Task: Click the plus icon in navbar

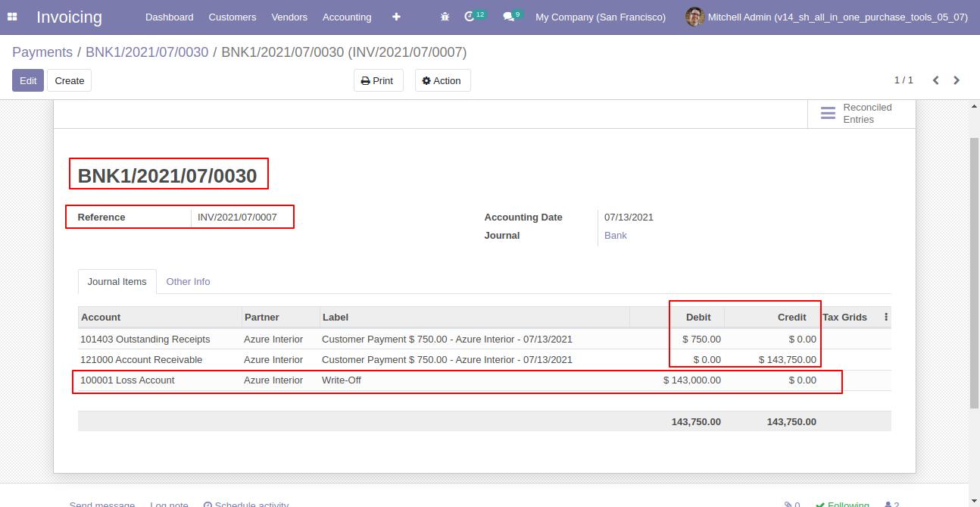Action: 396,17
